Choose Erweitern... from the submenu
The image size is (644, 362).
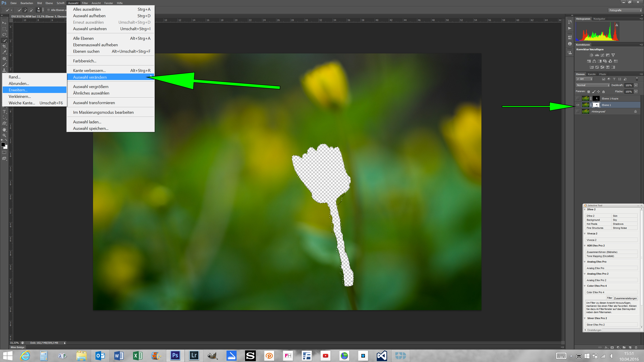click(18, 90)
